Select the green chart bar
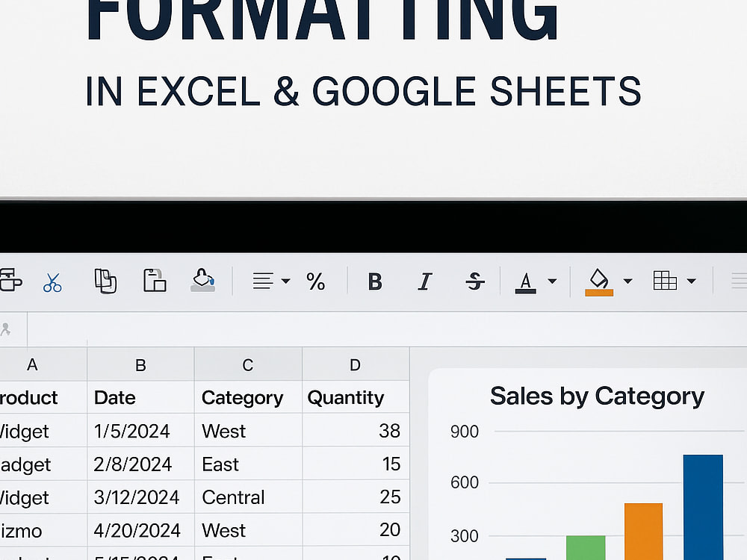747x560 pixels. [x=586, y=547]
